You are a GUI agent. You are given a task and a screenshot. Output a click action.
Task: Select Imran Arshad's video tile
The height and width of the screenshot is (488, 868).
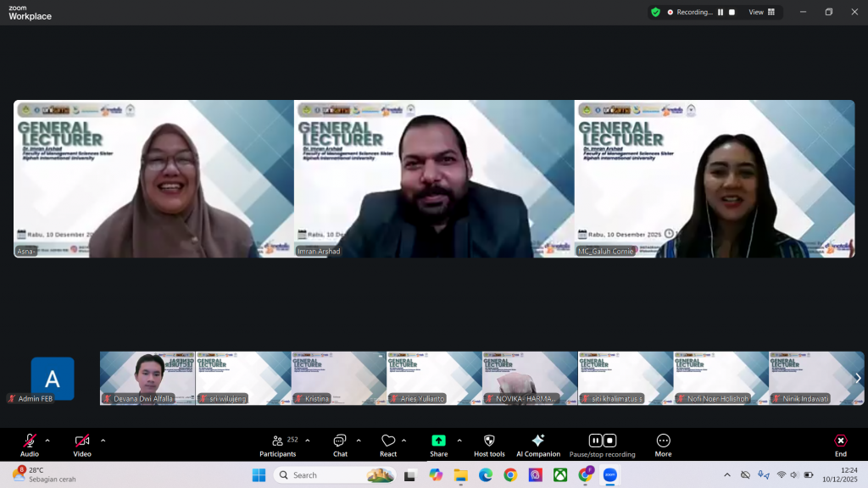point(434,179)
